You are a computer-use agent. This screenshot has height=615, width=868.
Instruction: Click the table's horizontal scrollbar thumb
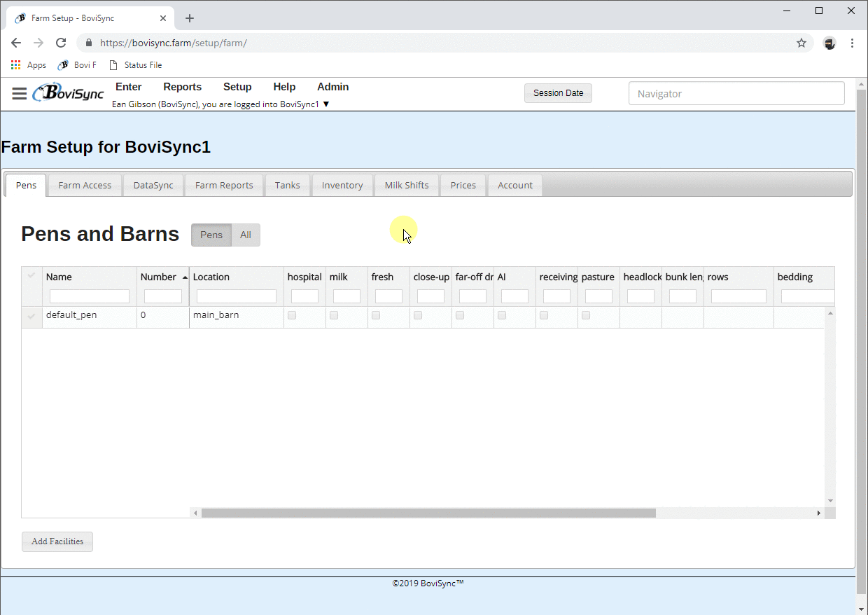click(428, 513)
